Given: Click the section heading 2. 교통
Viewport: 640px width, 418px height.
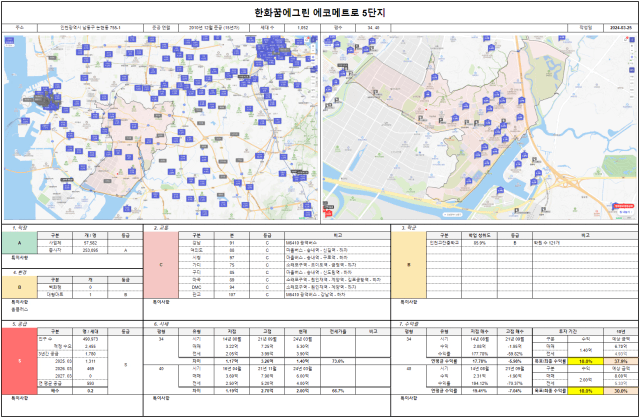Looking at the screenshot, I should [161, 228].
